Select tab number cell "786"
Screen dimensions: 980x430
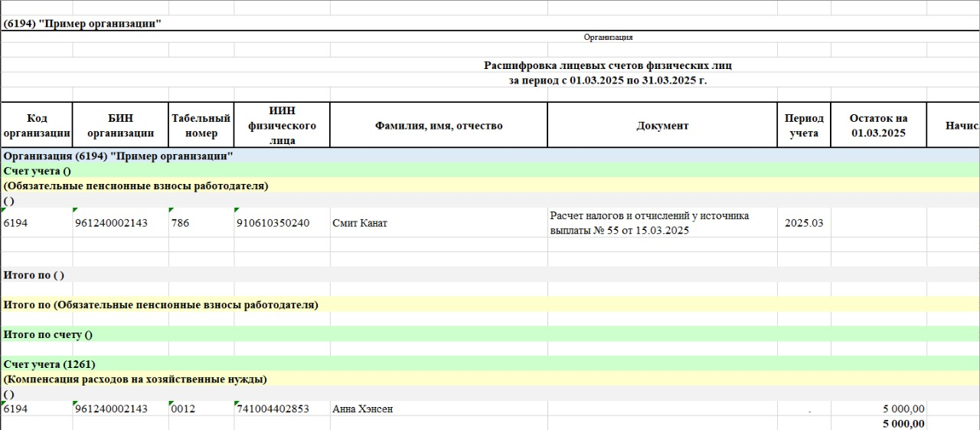[181, 223]
